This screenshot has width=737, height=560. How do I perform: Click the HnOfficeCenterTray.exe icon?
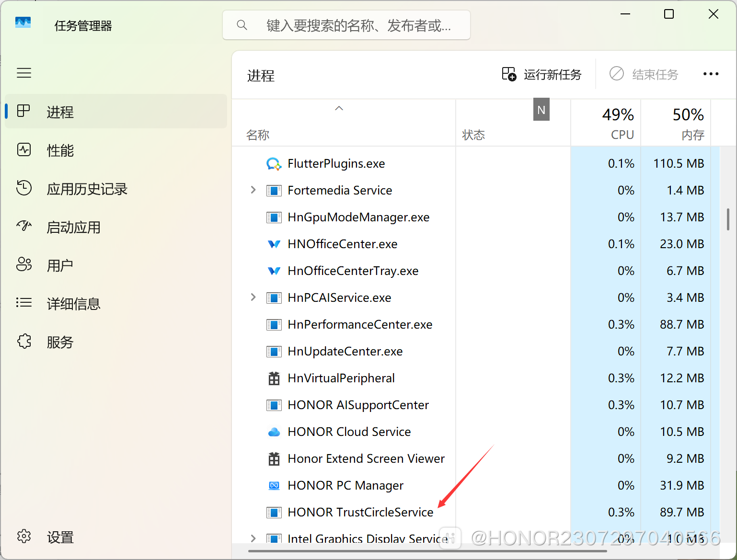pyautogui.click(x=274, y=271)
